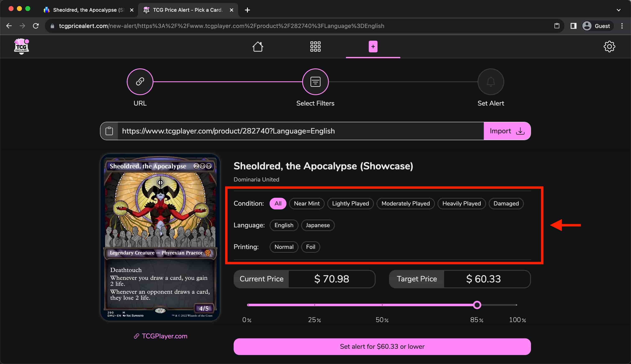Close the TCG Price Alert tab
The width and height of the screenshot is (631, 364).
coord(231,10)
